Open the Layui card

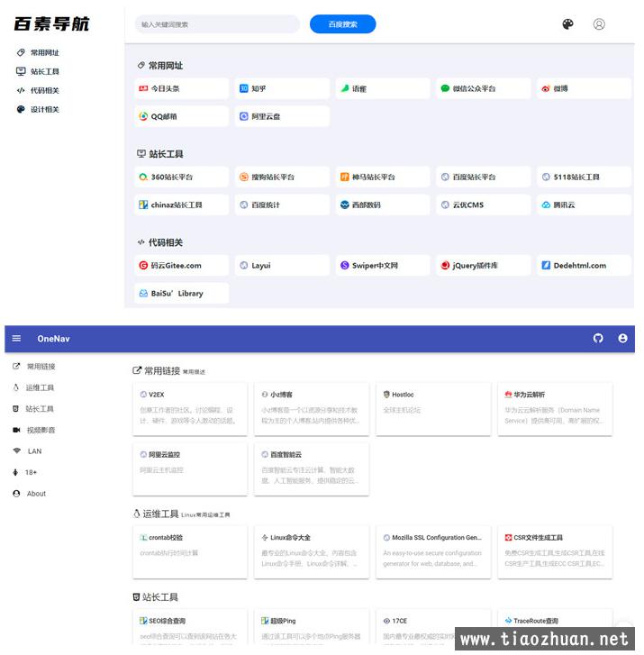click(x=282, y=266)
